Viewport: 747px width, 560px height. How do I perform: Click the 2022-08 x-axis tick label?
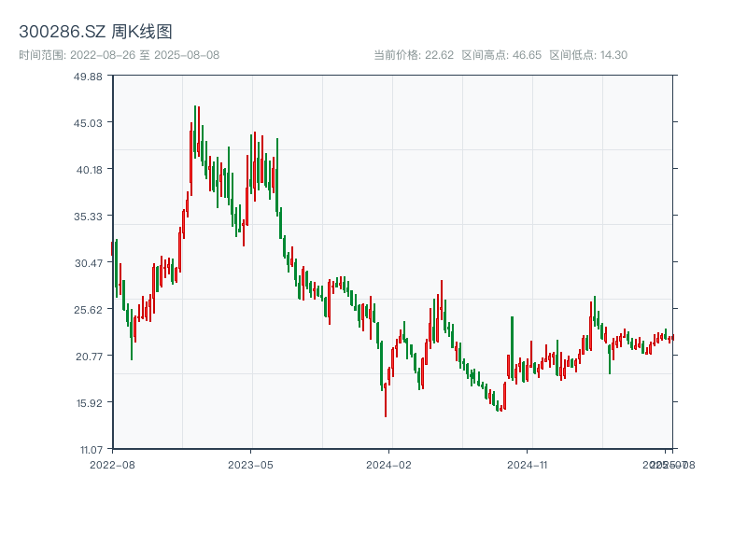coord(112,465)
